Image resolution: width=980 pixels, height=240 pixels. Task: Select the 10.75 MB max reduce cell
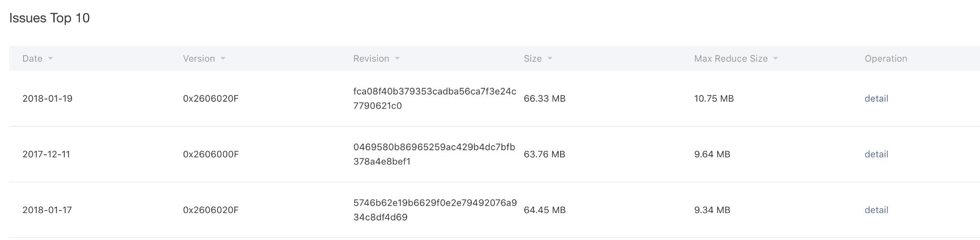(714, 98)
